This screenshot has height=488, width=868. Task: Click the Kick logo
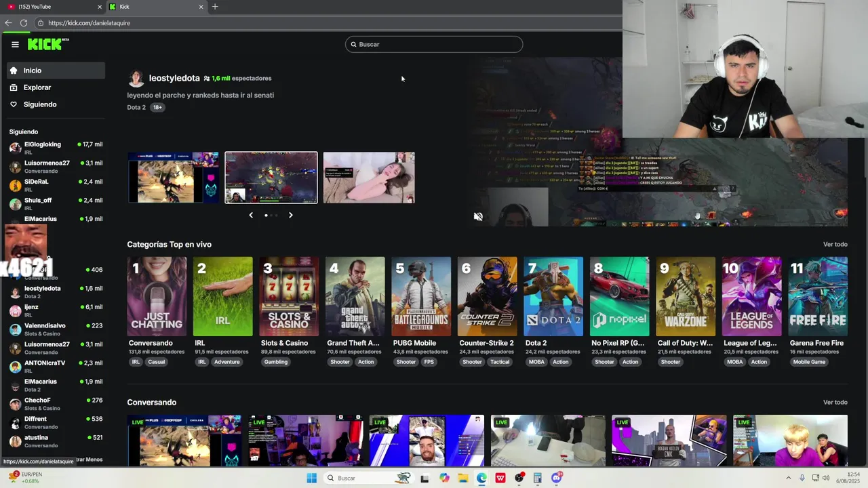coord(47,44)
